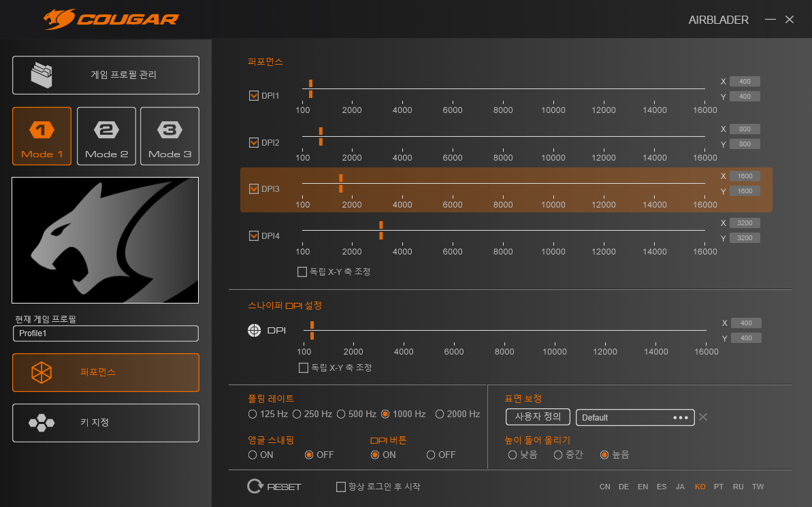Open the game profile management folder icon
This screenshot has width=812, height=507.
(x=42, y=75)
